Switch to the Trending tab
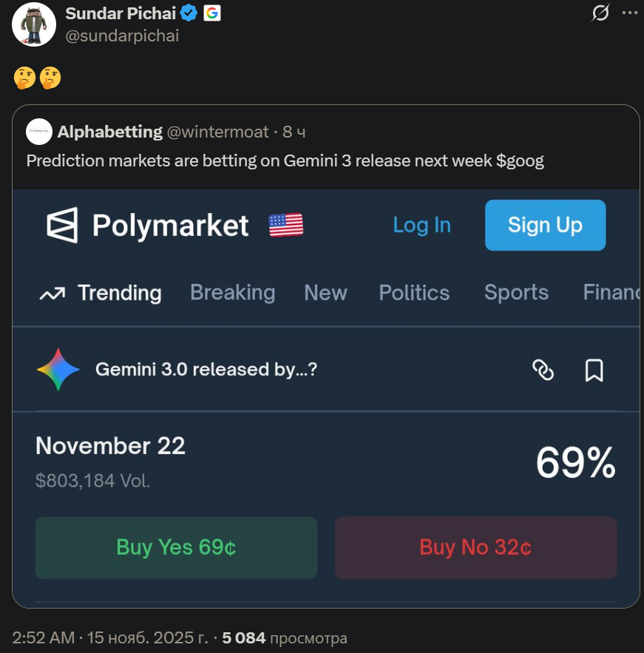Image resolution: width=644 pixels, height=653 pixels. (101, 293)
